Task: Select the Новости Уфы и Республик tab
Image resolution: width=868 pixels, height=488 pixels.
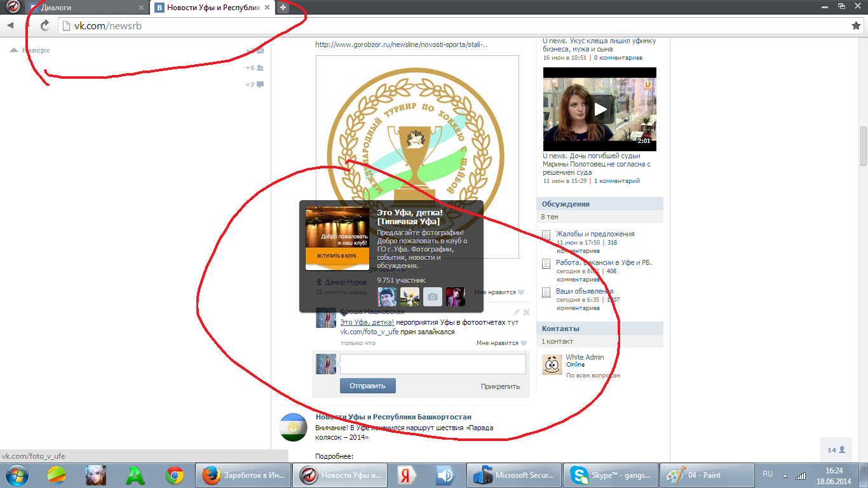Action: click(214, 8)
